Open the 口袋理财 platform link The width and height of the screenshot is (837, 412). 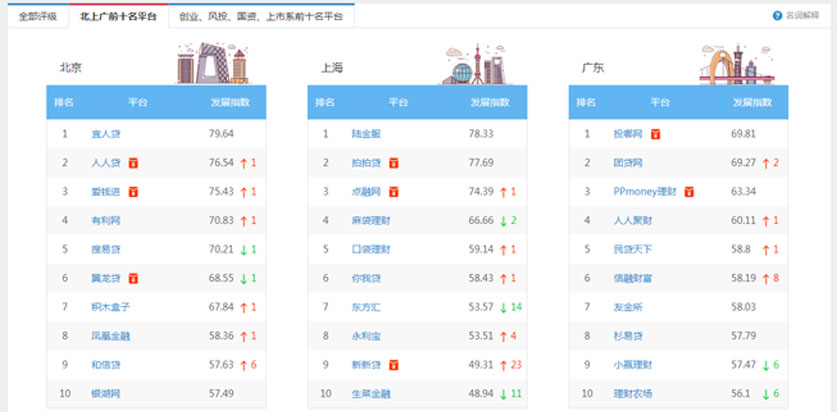pos(372,249)
